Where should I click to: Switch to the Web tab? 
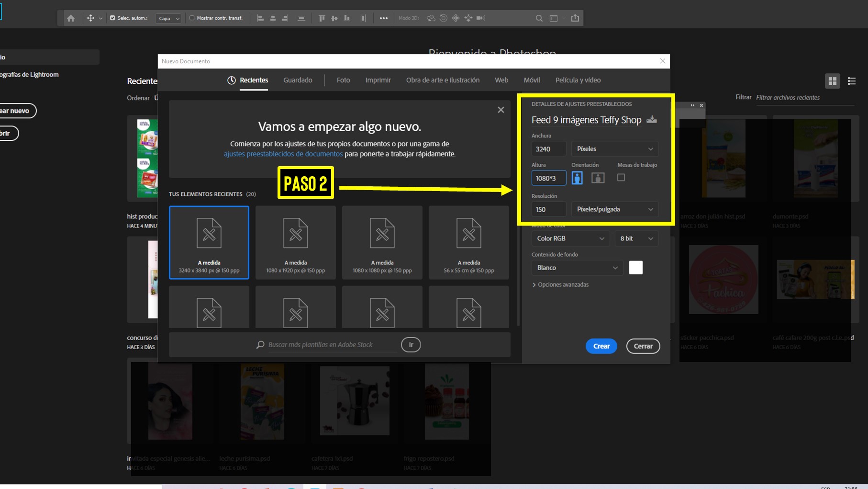tap(501, 80)
